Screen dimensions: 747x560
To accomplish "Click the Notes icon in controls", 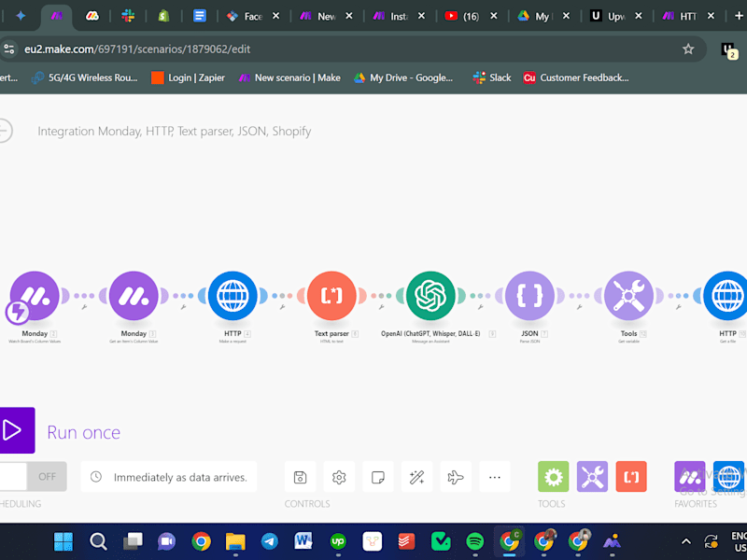I will [x=378, y=477].
